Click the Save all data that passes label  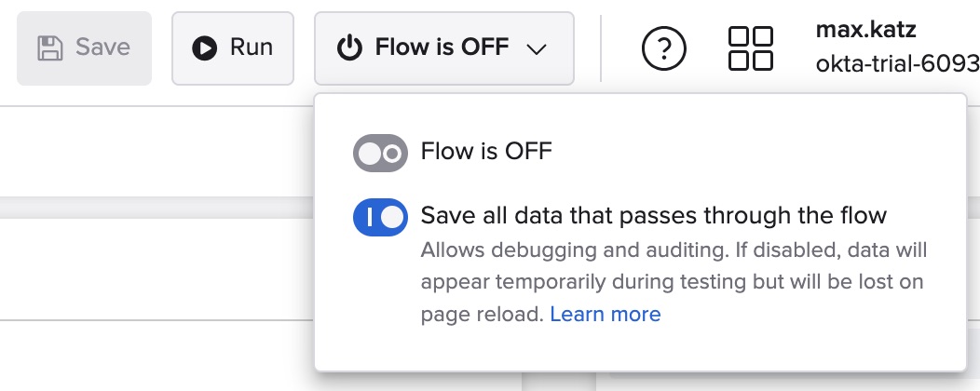[653, 216]
